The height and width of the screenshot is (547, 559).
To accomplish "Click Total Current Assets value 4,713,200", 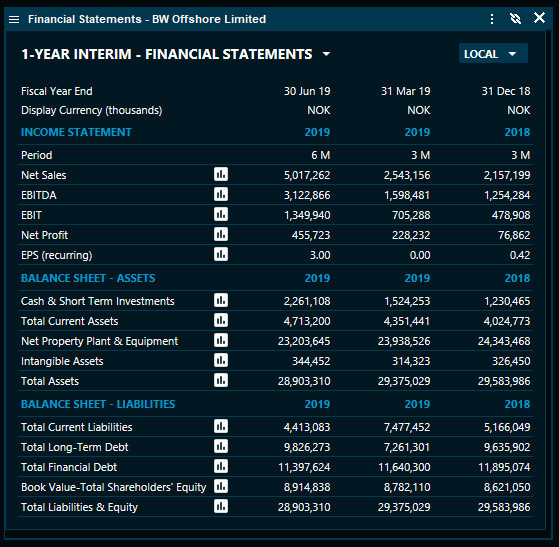I will coord(307,321).
